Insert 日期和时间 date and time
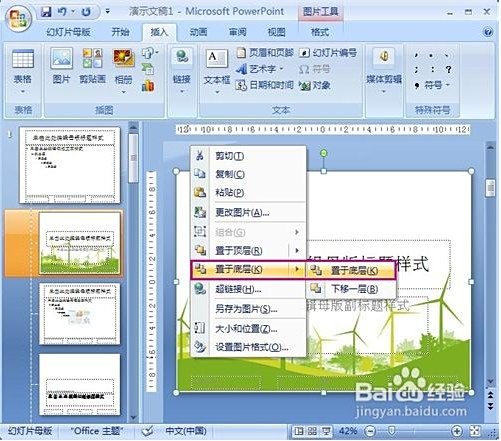Screen dimensions: 501x441 [265, 85]
